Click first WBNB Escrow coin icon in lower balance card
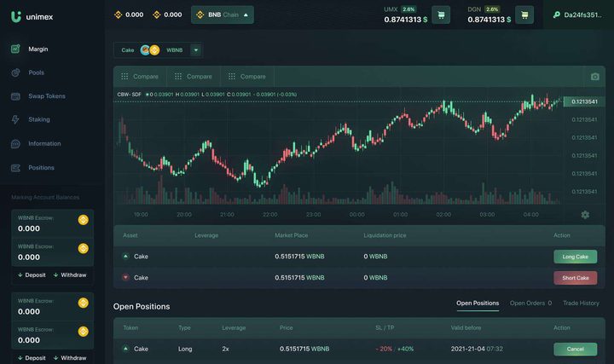 point(83,303)
